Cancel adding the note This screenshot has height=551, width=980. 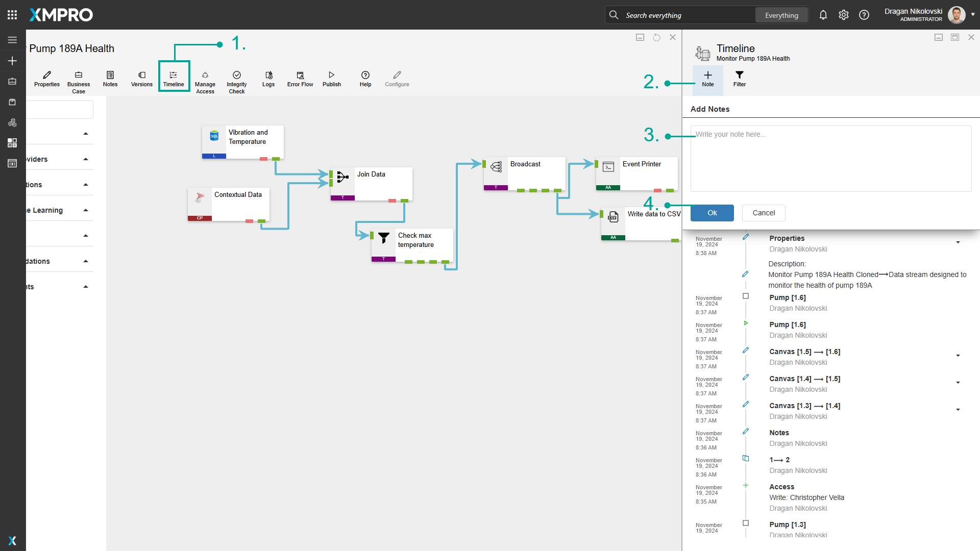pos(763,213)
